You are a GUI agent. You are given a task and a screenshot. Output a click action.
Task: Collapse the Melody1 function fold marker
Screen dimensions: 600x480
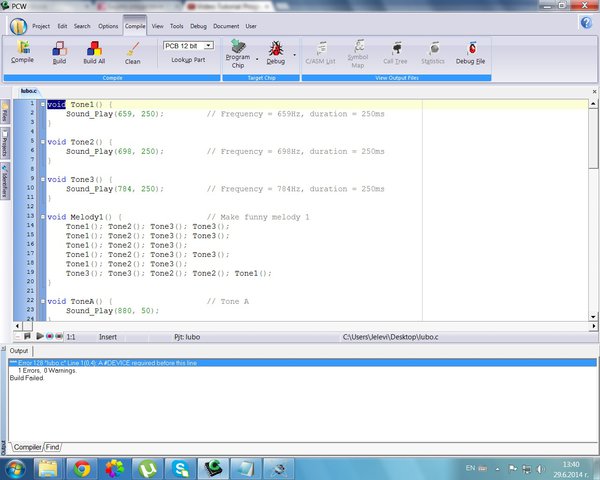coord(43,217)
